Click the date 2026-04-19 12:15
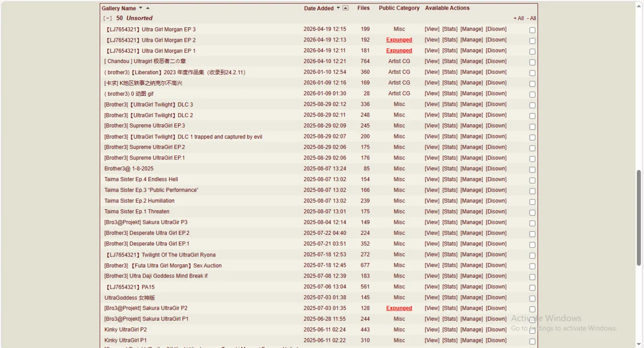This screenshot has height=348, width=644. 325,29
